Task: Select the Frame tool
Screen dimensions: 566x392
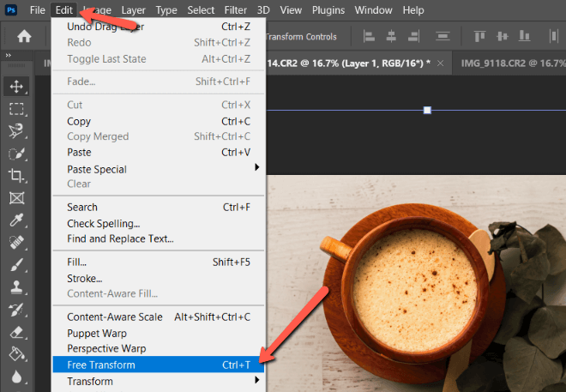Action: [x=15, y=198]
